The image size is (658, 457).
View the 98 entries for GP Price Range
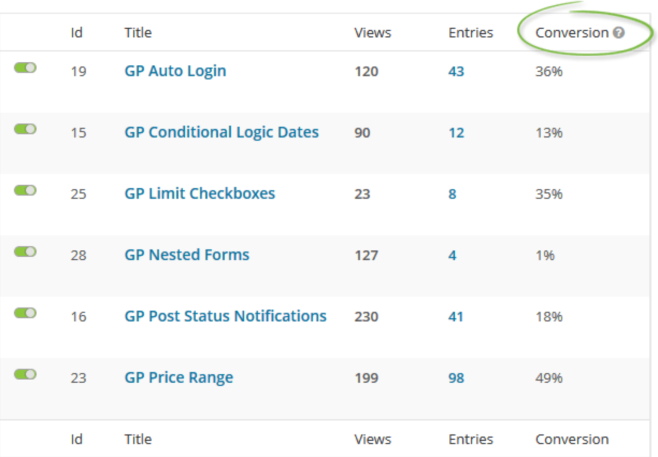[456, 378]
